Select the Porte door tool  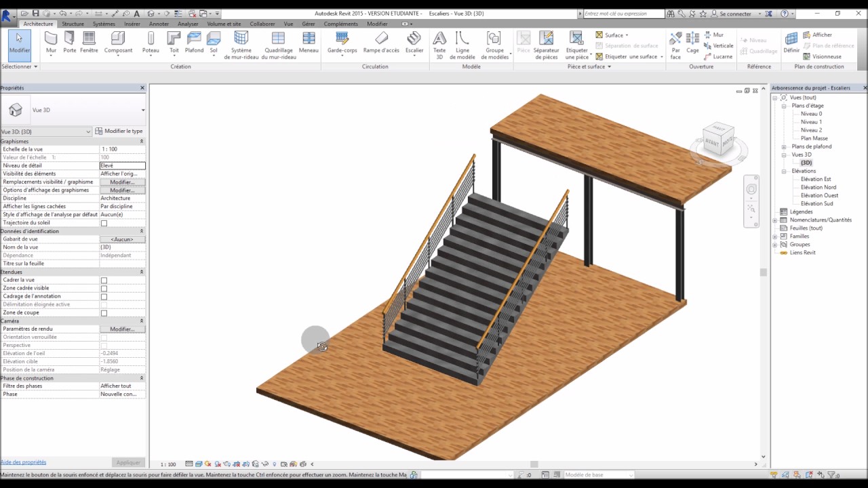point(69,43)
